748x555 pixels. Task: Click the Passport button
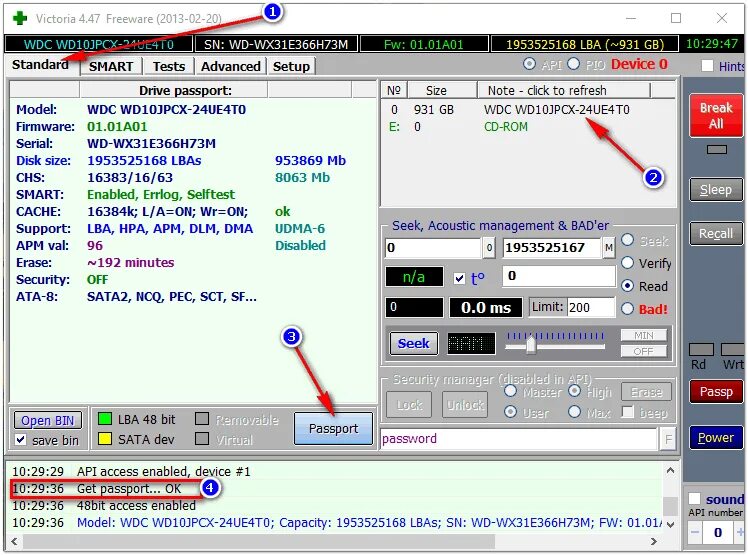click(x=333, y=429)
